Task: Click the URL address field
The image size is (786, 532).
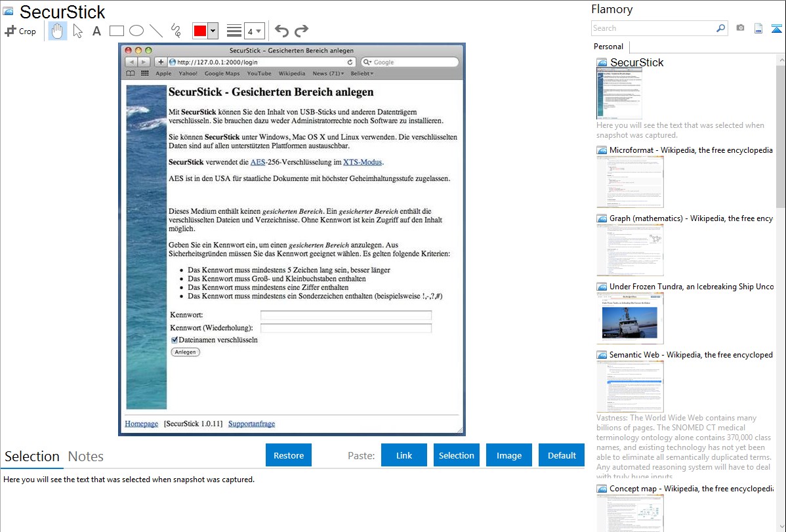Action: pyautogui.click(x=260, y=62)
